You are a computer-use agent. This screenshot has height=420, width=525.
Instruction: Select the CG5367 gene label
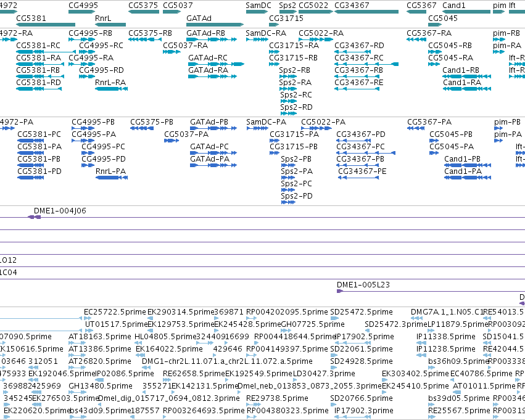point(421,6)
